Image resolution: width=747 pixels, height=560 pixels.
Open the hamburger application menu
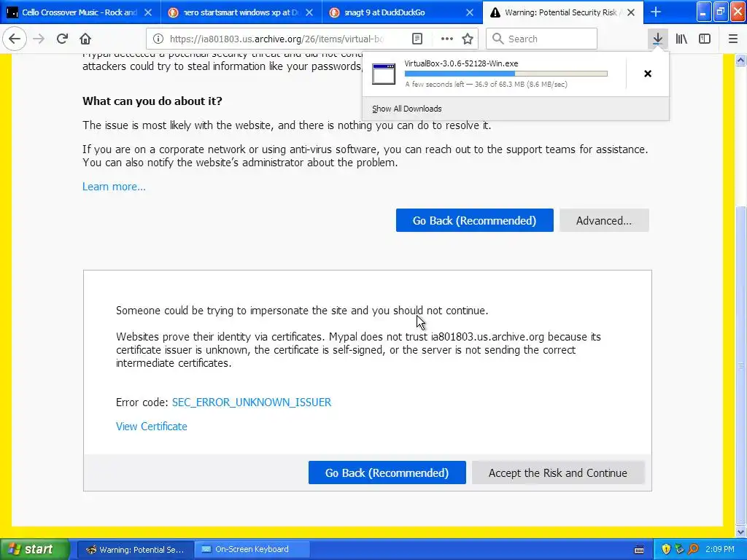click(x=733, y=39)
